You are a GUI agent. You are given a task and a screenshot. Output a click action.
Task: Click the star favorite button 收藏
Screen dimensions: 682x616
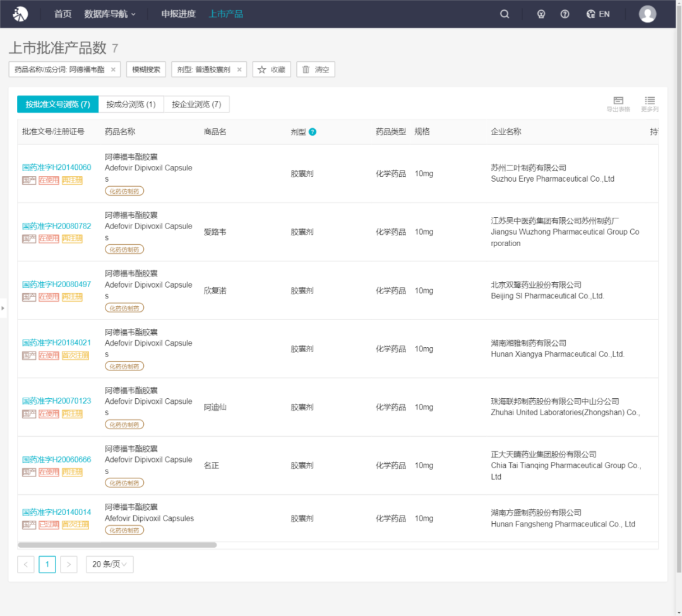272,69
